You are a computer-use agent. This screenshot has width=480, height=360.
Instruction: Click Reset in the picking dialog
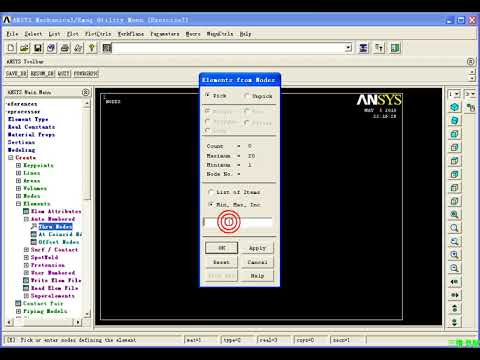pos(221,262)
